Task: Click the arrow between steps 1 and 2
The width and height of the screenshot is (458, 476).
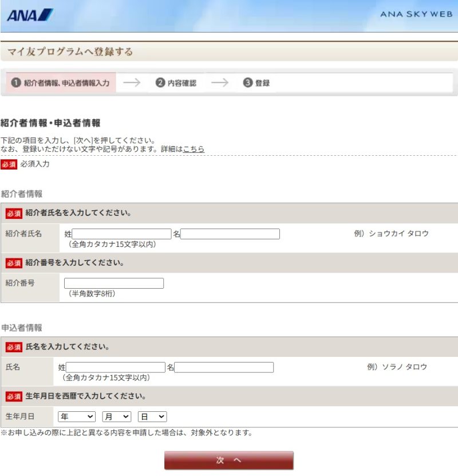Action: [132, 82]
